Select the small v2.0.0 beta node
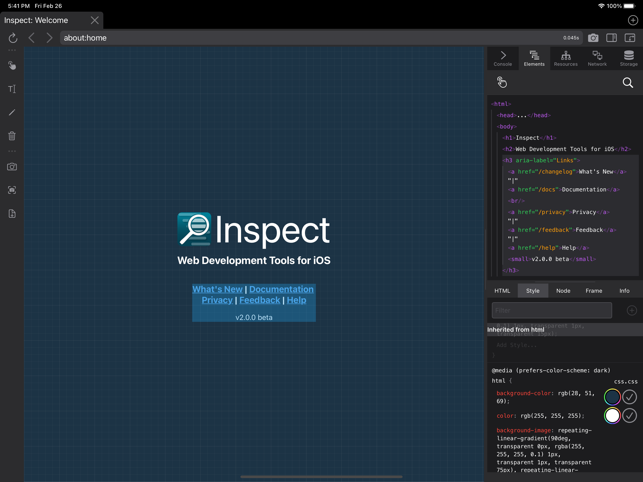This screenshot has width=643, height=482. pos(552,259)
